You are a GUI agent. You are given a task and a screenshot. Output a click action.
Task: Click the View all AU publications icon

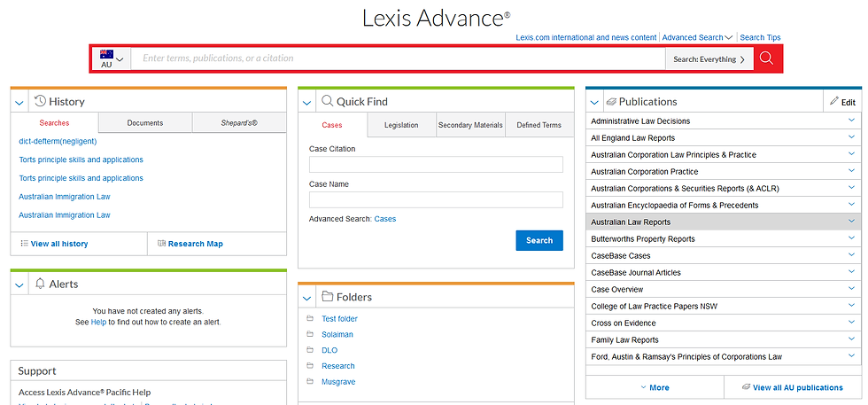(746, 386)
